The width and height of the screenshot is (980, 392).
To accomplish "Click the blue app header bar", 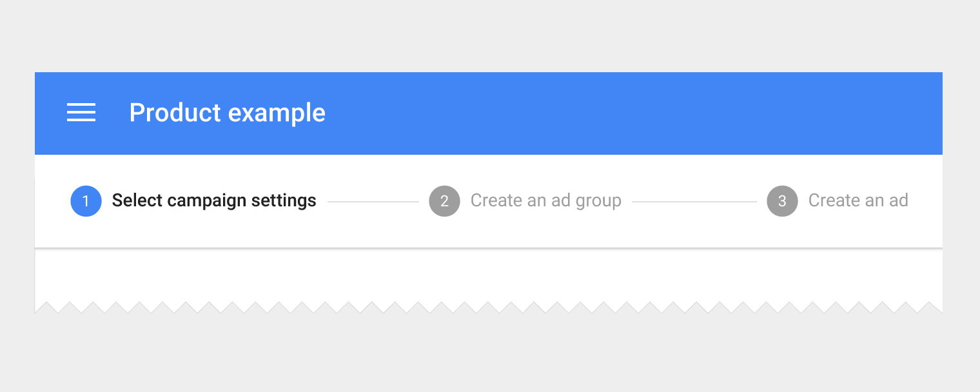I will 580,113.
